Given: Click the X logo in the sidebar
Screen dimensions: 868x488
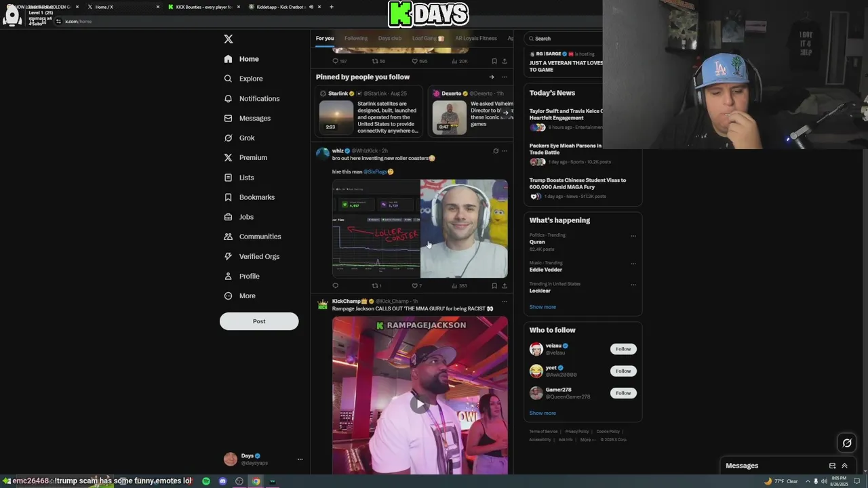Looking at the screenshot, I should tap(229, 39).
